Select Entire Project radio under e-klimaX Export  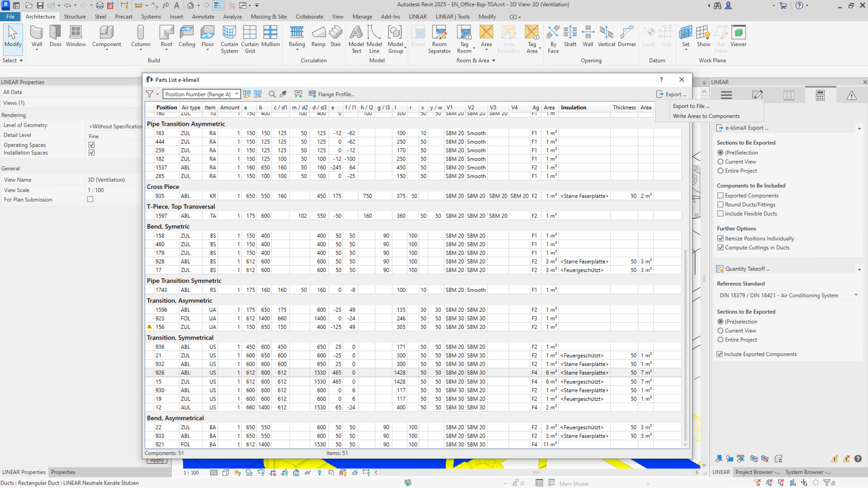[x=720, y=171]
